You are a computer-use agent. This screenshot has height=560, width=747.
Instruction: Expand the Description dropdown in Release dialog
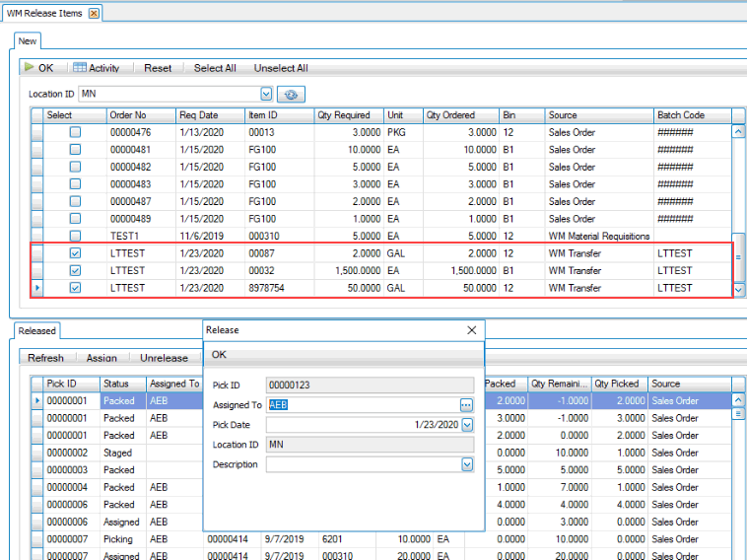point(467,464)
